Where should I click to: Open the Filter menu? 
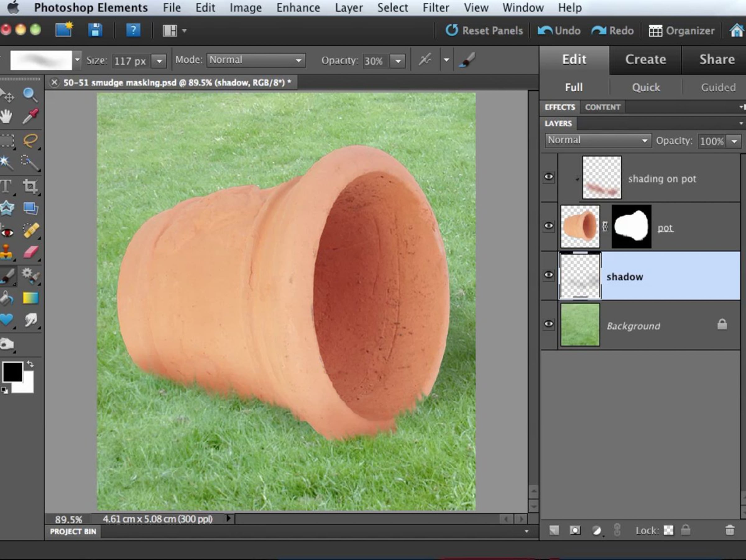click(x=435, y=7)
